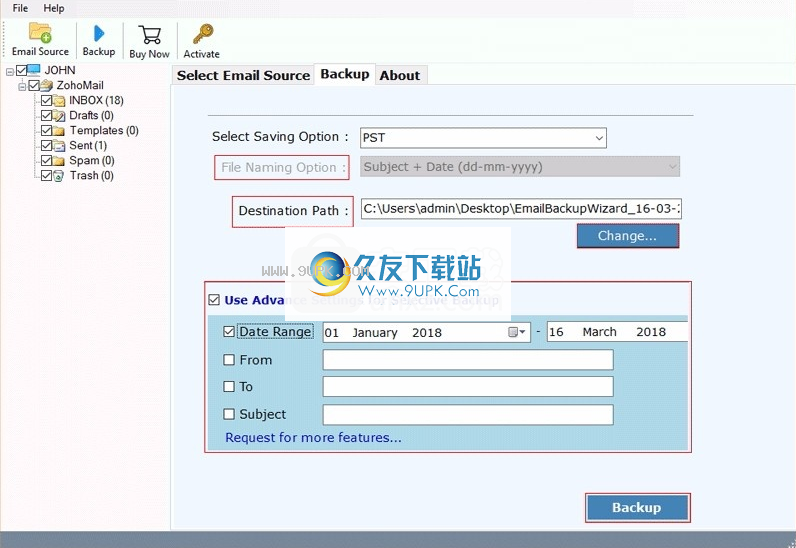Open Request for more features link

313,437
